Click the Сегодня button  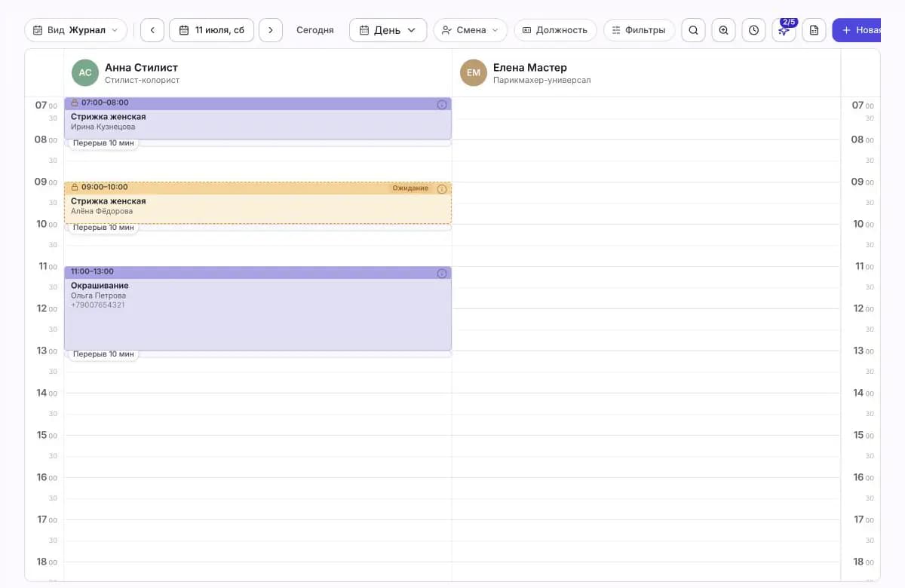[314, 30]
